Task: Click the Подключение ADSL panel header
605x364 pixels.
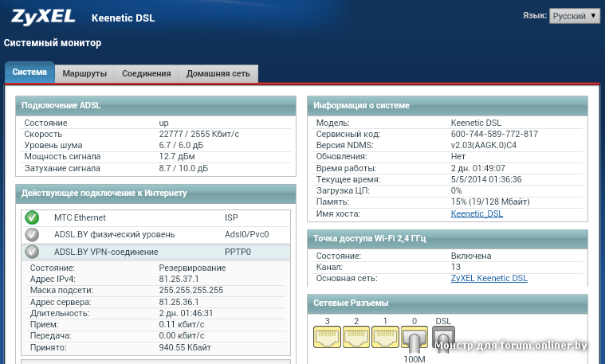Action: point(156,106)
